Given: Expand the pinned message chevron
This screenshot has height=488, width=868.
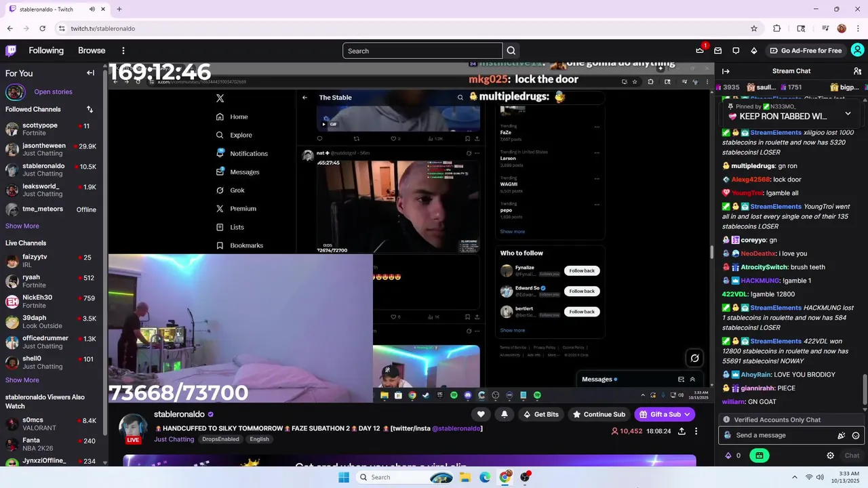Looking at the screenshot, I should click(x=848, y=113).
